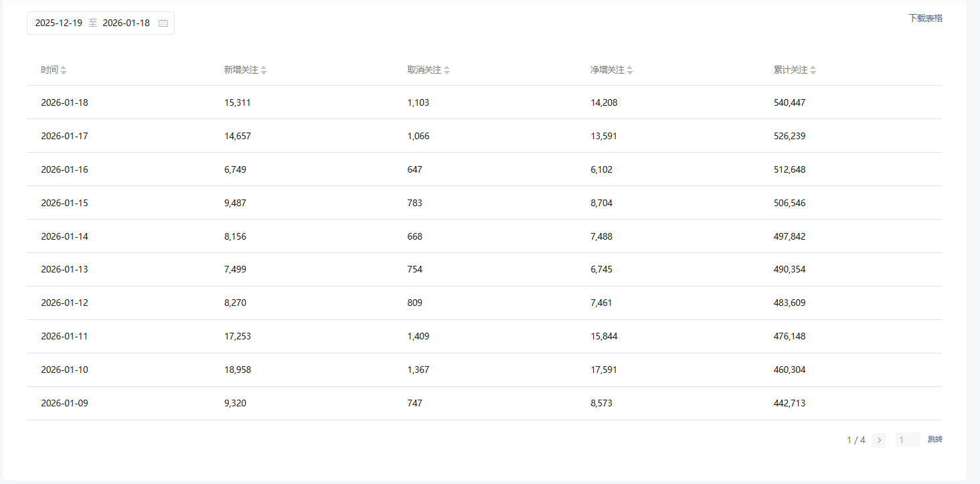Open start date 2025-12-19 picker
The image size is (980, 484).
tap(59, 23)
